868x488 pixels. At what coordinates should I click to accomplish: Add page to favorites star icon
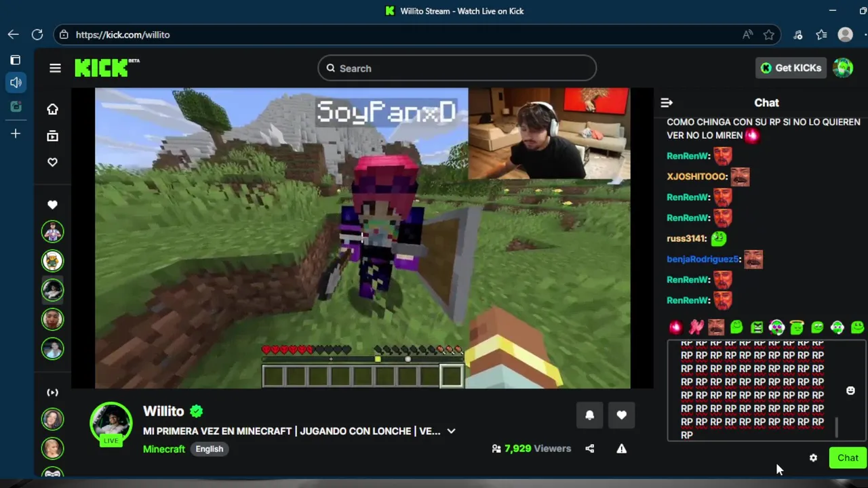coord(768,35)
